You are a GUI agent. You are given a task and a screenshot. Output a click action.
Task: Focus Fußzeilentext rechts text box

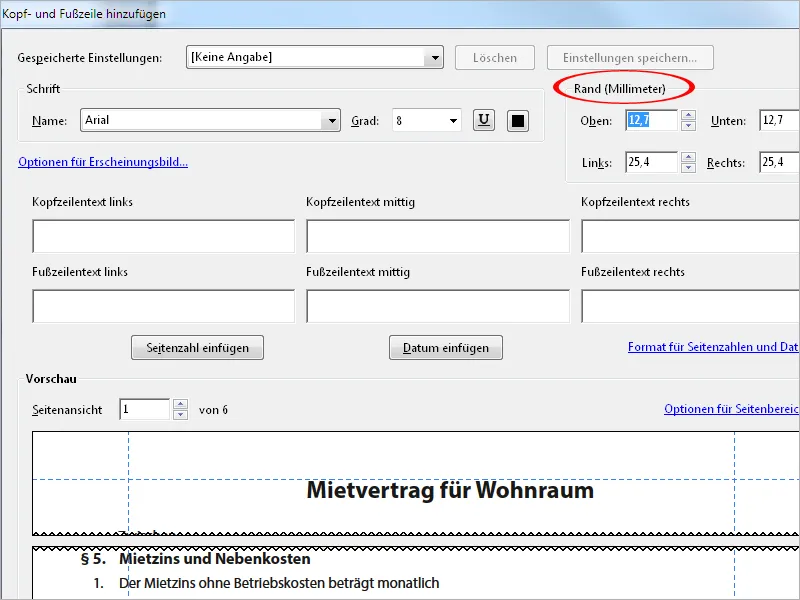690,306
